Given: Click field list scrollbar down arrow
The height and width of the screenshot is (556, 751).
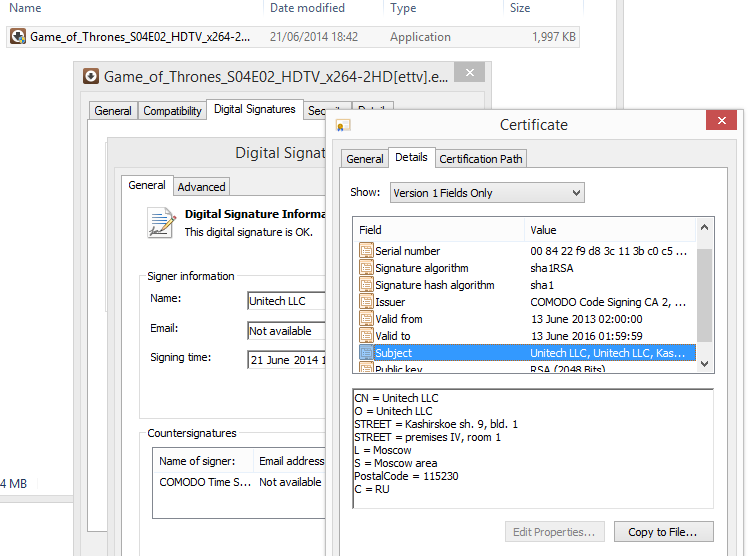Looking at the screenshot, I should [704, 363].
